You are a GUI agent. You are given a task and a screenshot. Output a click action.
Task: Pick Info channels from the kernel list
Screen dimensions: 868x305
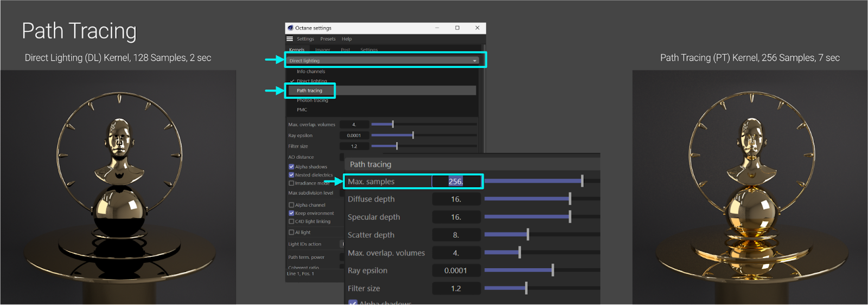point(311,72)
